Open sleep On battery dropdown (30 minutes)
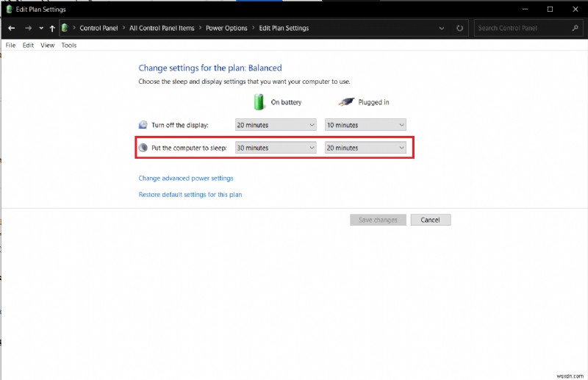The width and height of the screenshot is (588, 380). point(276,148)
